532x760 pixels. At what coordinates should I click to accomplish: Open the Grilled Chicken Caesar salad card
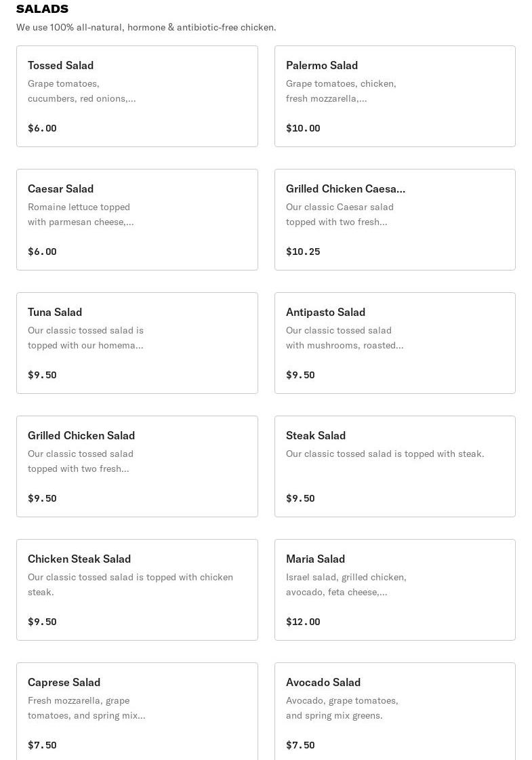[x=394, y=220]
